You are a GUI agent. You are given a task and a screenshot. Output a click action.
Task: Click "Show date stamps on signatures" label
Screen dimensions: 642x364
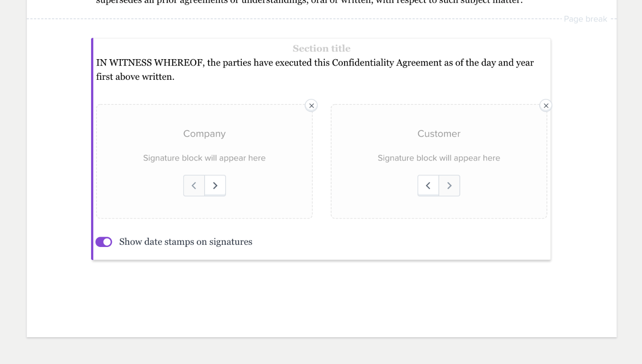pyautogui.click(x=186, y=242)
